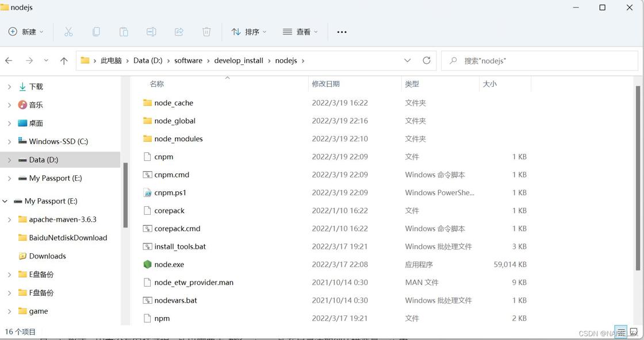
Task: Open the three-dot more options menu
Action: pos(342,32)
